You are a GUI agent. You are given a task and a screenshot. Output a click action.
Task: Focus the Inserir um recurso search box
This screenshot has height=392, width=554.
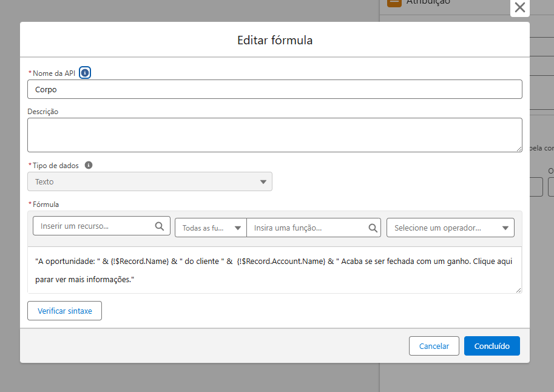pyautogui.click(x=94, y=226)
